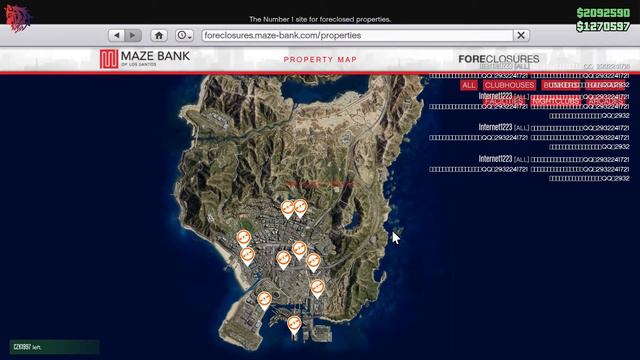Select the southernmost marker at the docks

(294, 326)
